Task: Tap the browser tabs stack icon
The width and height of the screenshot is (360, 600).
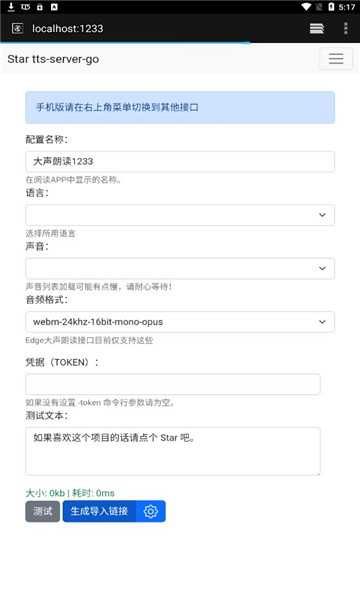Action: 317,28
